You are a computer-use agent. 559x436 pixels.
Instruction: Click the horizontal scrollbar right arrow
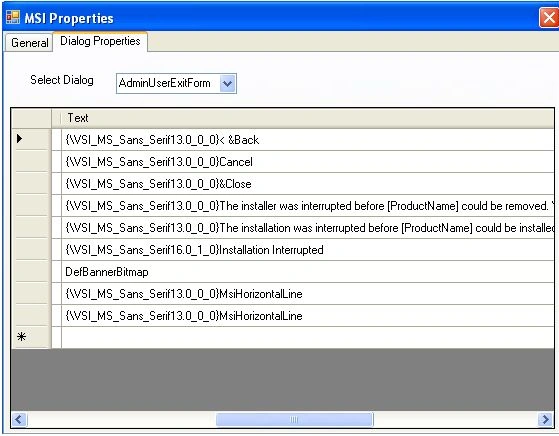point(545,419)
